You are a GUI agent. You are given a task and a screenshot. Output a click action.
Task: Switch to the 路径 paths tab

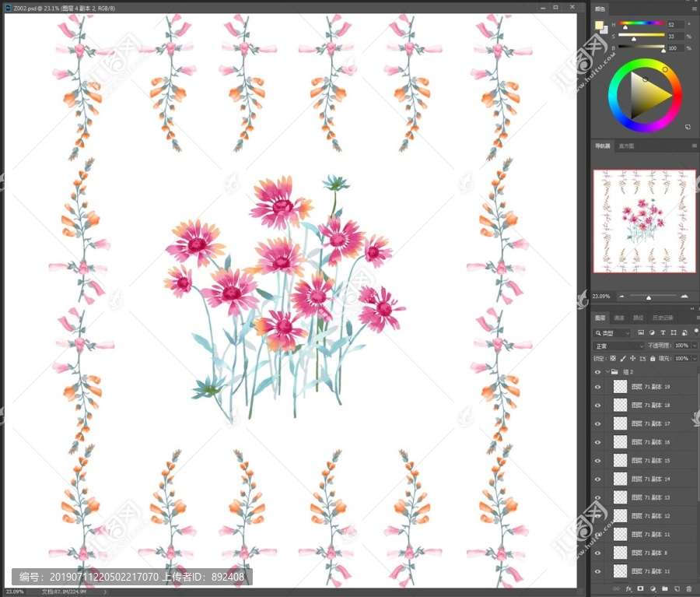(x=639, y=318)
